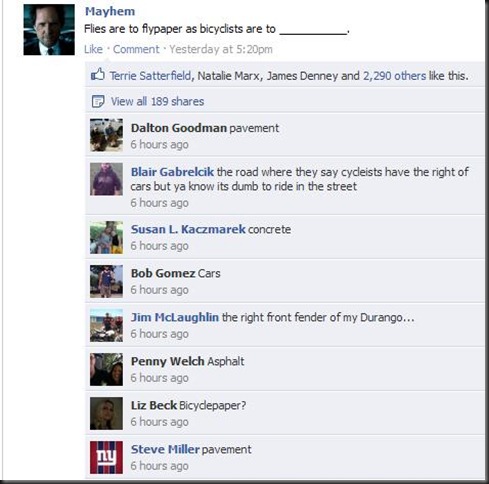The height and width of the screenshot is (484, 489).
Task: Click the post timestamp Yesterday at 5:20pm
Action: coord(221,49)
